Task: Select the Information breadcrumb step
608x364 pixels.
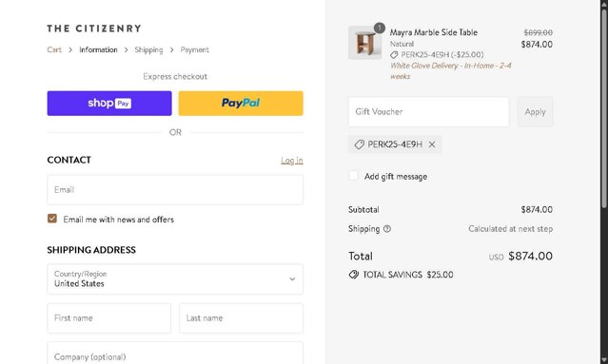Action: point(98,49)
